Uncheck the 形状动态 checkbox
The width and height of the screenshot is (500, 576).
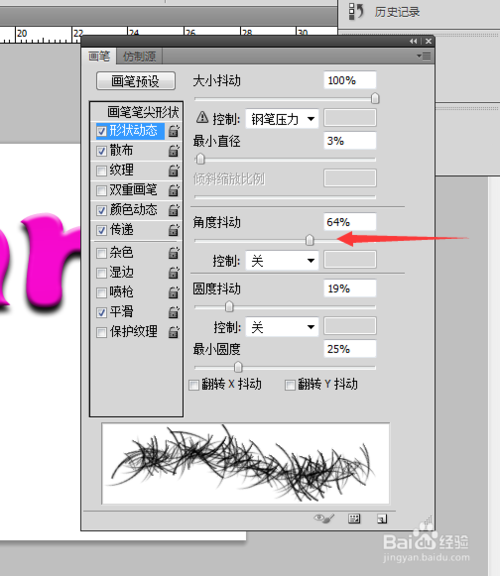tap(101, 131)
